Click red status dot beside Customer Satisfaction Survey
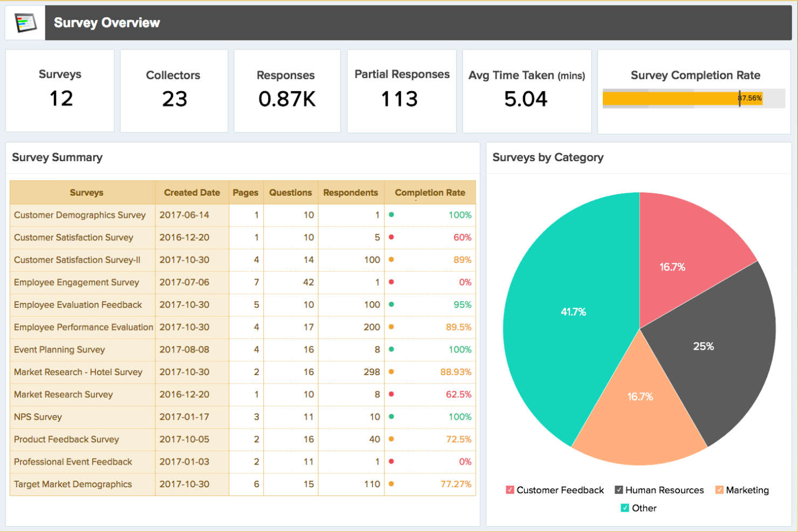The image size is (798, 532). (390, 237)
